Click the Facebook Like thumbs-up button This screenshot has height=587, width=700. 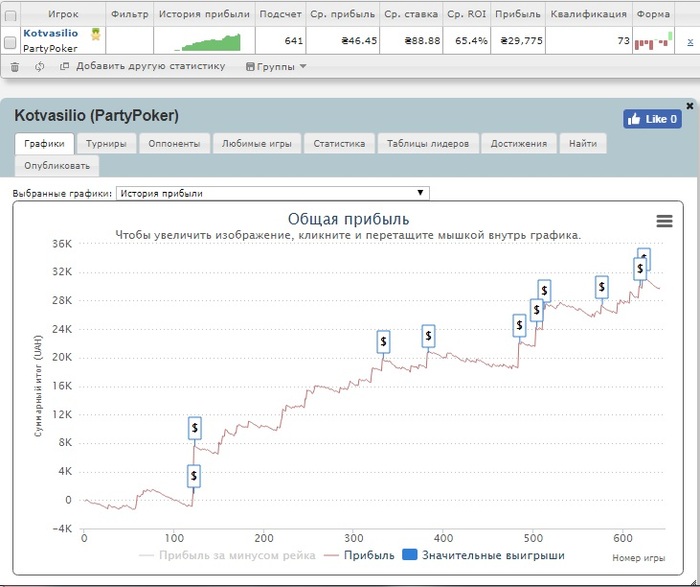point(652,119)
